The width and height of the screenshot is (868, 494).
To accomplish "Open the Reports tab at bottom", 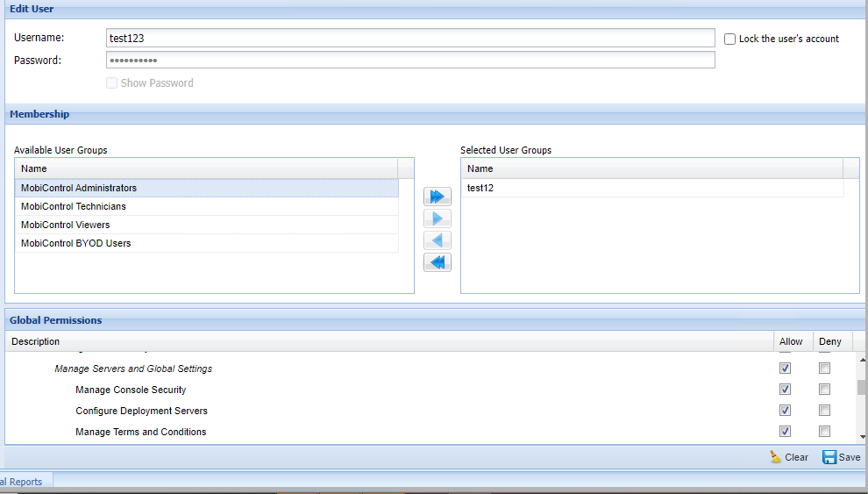I will (26, 481).
